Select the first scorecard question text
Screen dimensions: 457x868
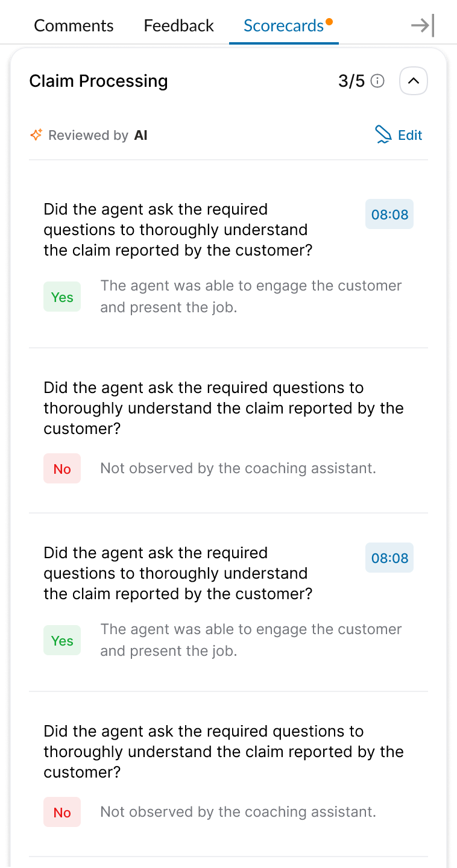178,230
